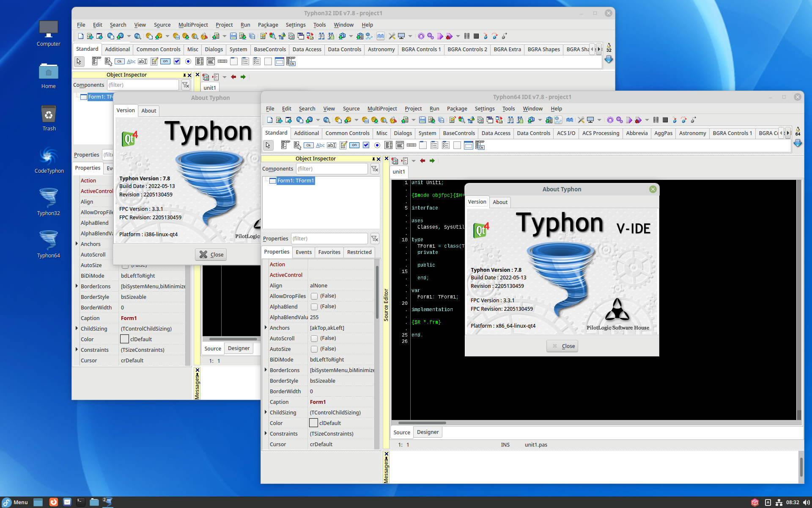This screenshot has height=508, width=812.
Task: Expand Constraints property in Typhon32 inspector
Action: 77,350
